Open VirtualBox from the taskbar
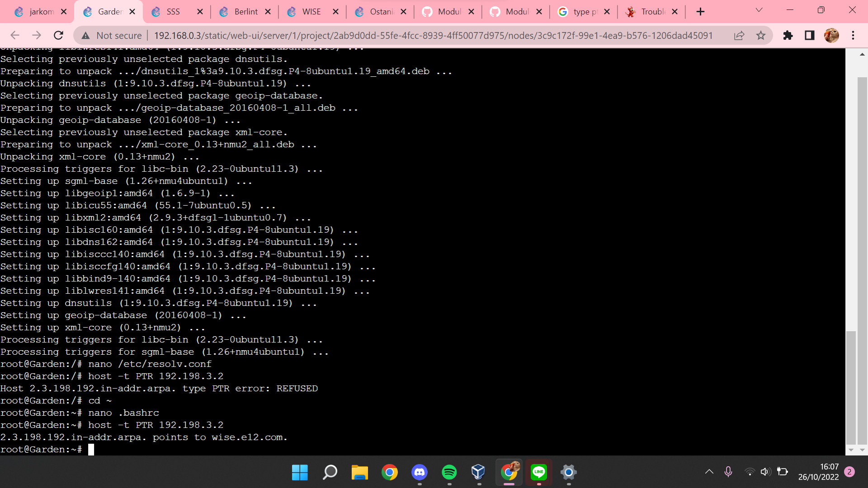Image resolution: width=868 pixels, height=488 pixels. click(x=478, y=473)
